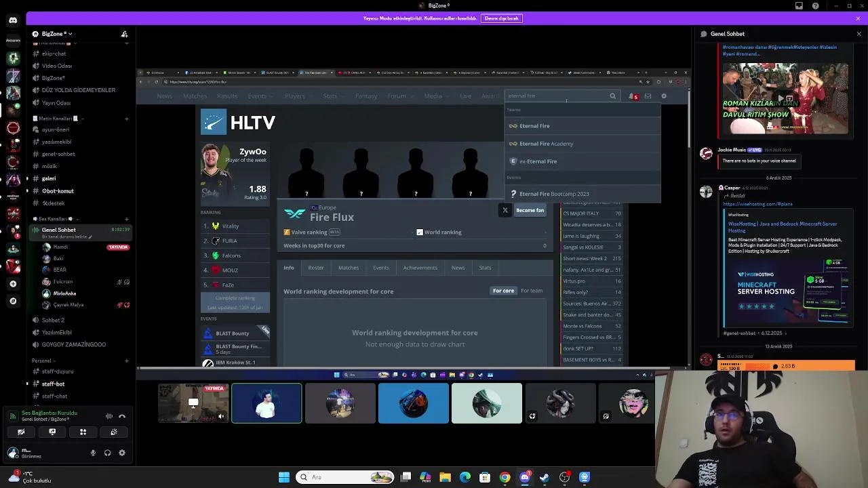Screen dimensions: 868x488
Task: Add a channel to Ses Kanalları
Action: pos(126,219)
